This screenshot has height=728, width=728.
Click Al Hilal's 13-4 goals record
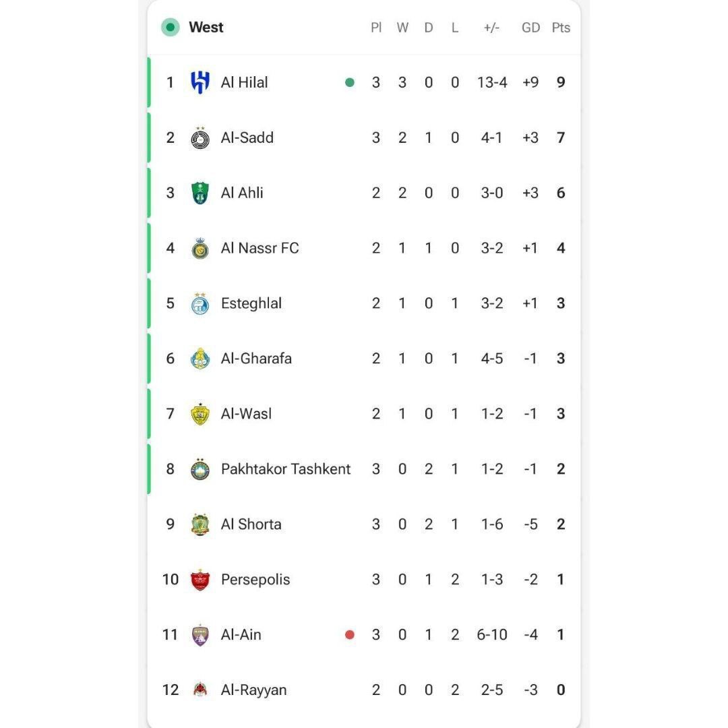point(492,83)
